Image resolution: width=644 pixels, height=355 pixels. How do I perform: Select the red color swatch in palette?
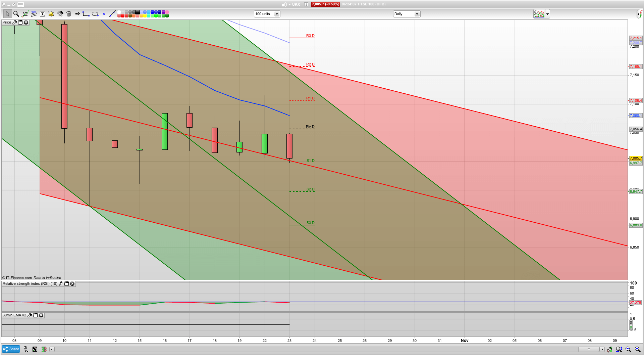(123, 16)
